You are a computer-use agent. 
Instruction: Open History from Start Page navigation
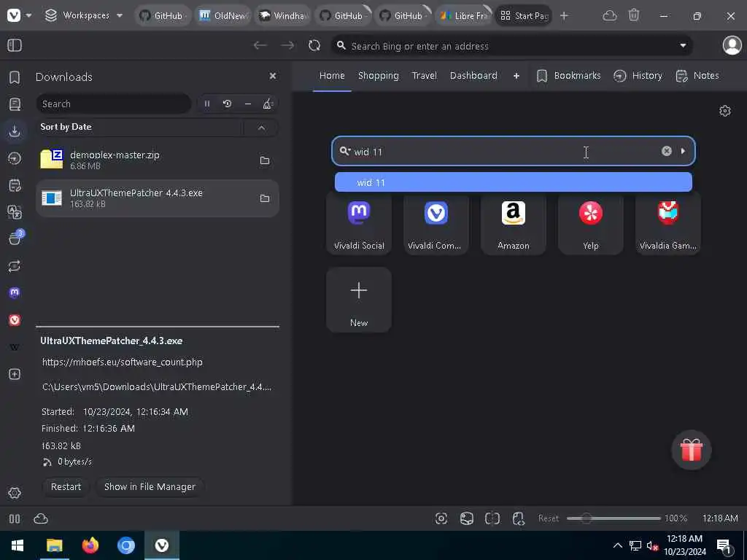click(638, 76)
